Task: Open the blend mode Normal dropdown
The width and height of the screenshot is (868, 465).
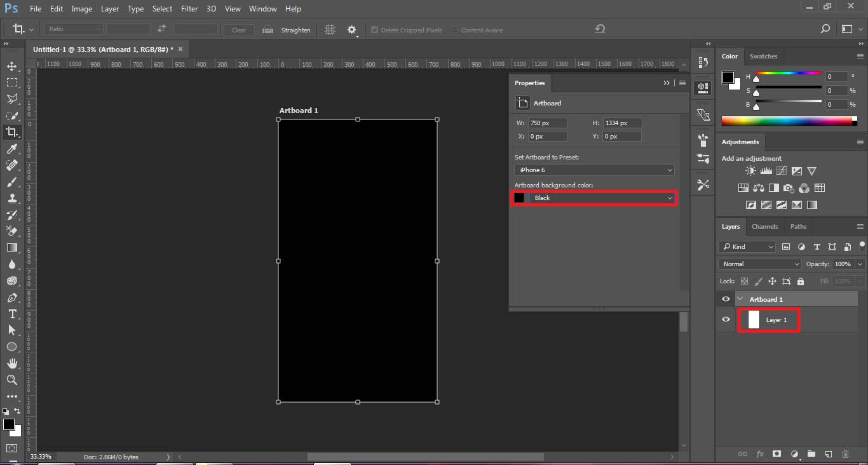Action: pyautogui.click(x=760, y=264)
